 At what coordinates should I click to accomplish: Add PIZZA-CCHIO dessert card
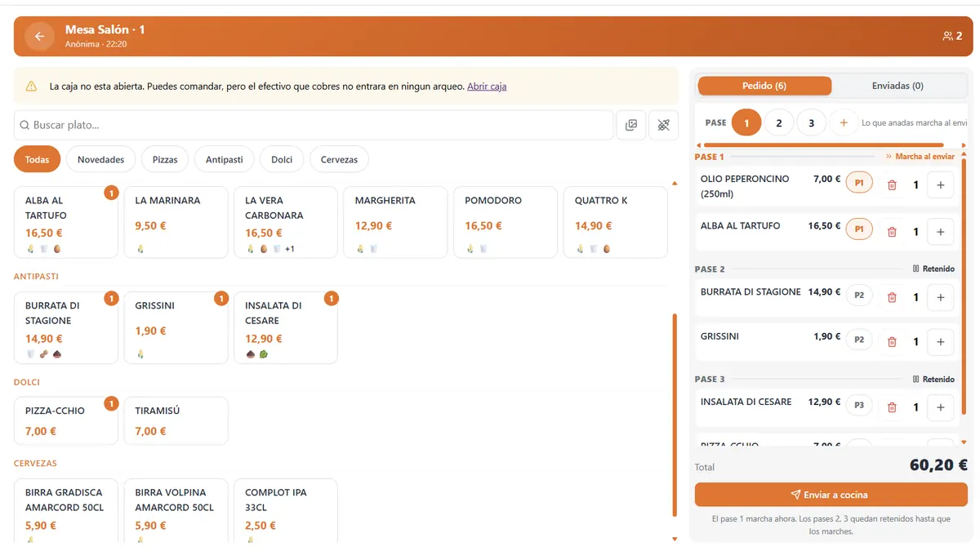(66, 421)
